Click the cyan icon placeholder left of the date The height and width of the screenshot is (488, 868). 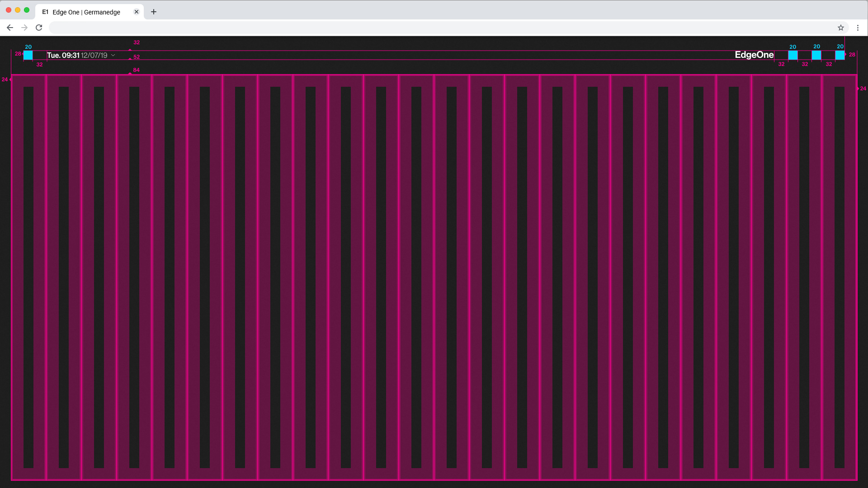click(28, 55)
